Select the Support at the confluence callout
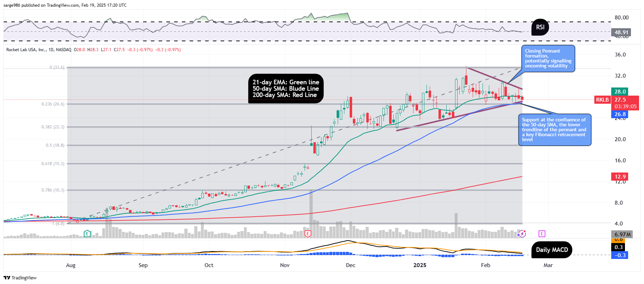 click(x=555, y=130)
